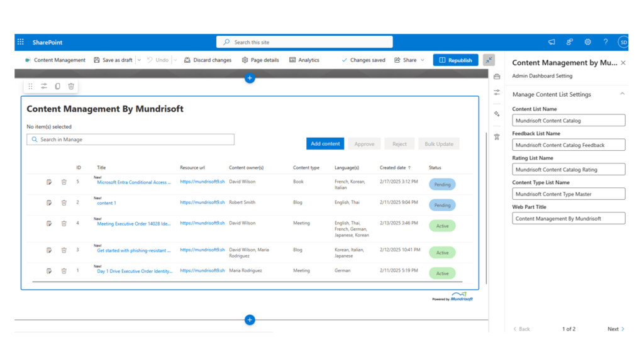This screenshot has width=644, height=362.
Task: Click the Pending status badge for item 5
Action: click(x=442, y=184)
